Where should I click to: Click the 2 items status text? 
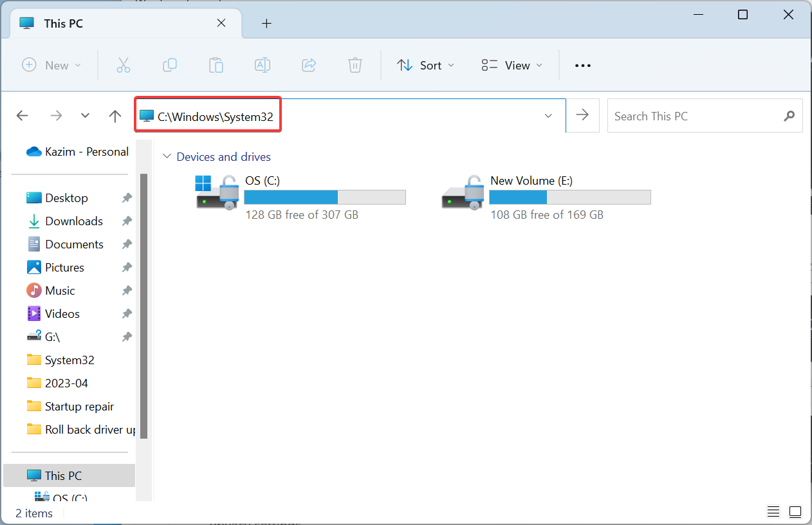34,513
